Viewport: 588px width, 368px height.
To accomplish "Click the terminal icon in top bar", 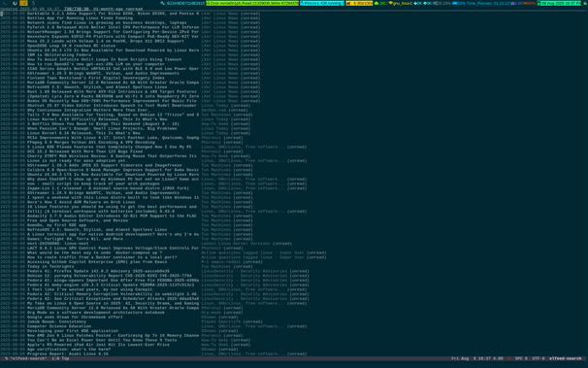I will [x=5, y=3].
